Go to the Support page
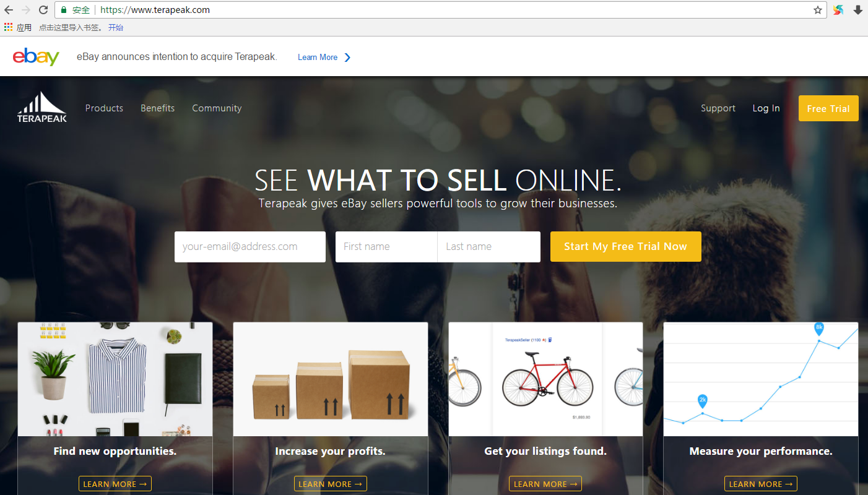868x495 pixels. pyautogui.click(x=718, y=108)
